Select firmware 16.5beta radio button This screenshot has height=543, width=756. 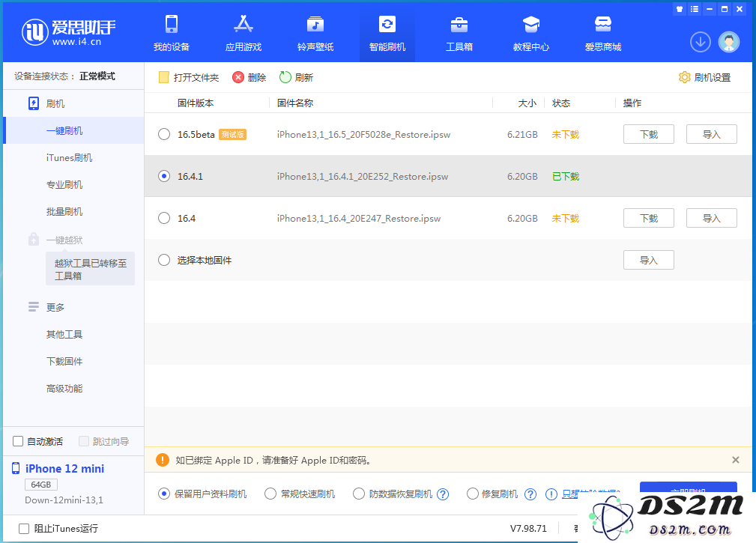pyautogui.click(x=164, y=134)
